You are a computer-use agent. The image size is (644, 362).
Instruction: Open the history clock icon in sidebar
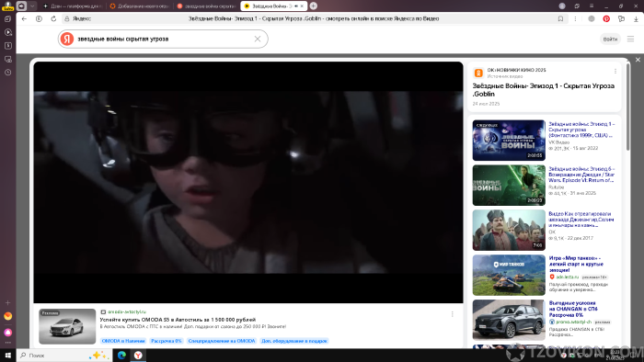[7, 73]
